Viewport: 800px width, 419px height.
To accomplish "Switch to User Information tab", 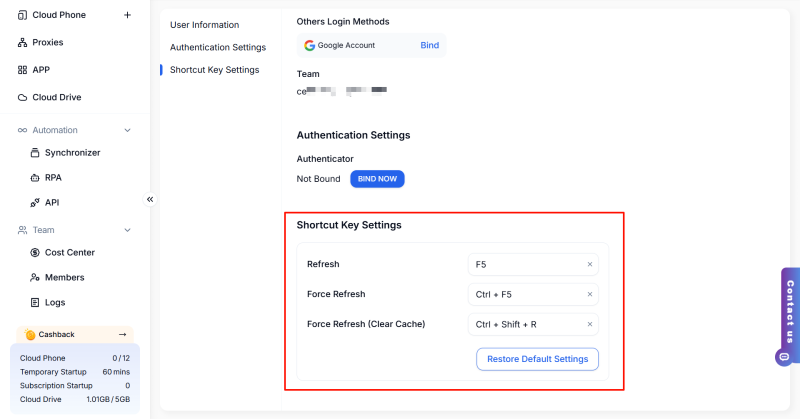I will (x=204, y=24).
